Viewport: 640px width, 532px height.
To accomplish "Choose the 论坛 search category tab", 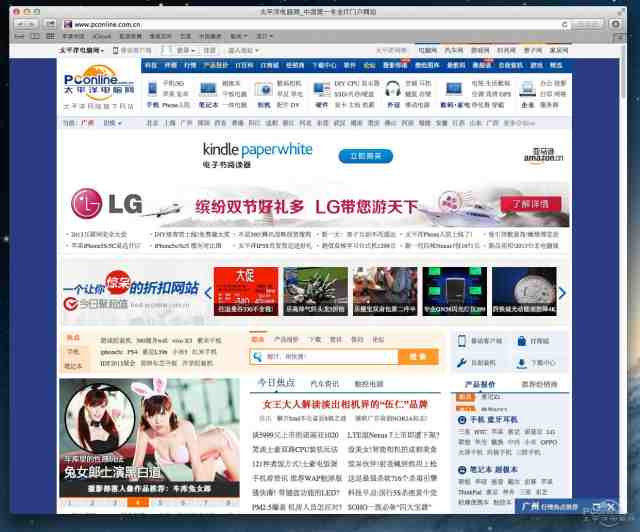I will [x=378, y=339].
